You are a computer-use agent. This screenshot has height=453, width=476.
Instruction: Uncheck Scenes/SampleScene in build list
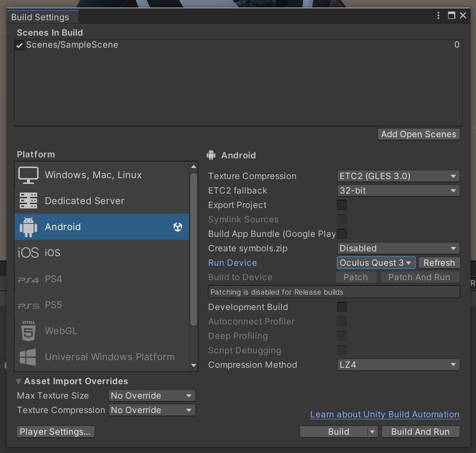coord(19,46)
